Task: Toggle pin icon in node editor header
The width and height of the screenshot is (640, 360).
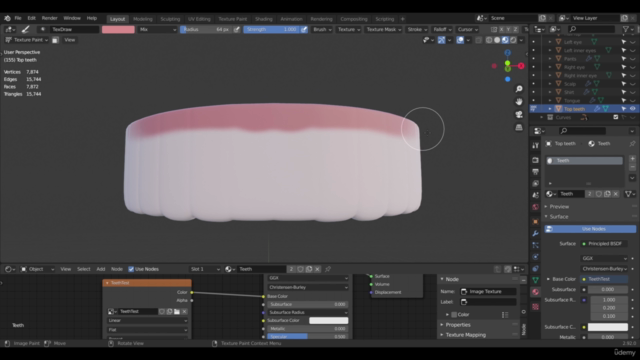Action: pyautogui.click(x=328, y=269)
